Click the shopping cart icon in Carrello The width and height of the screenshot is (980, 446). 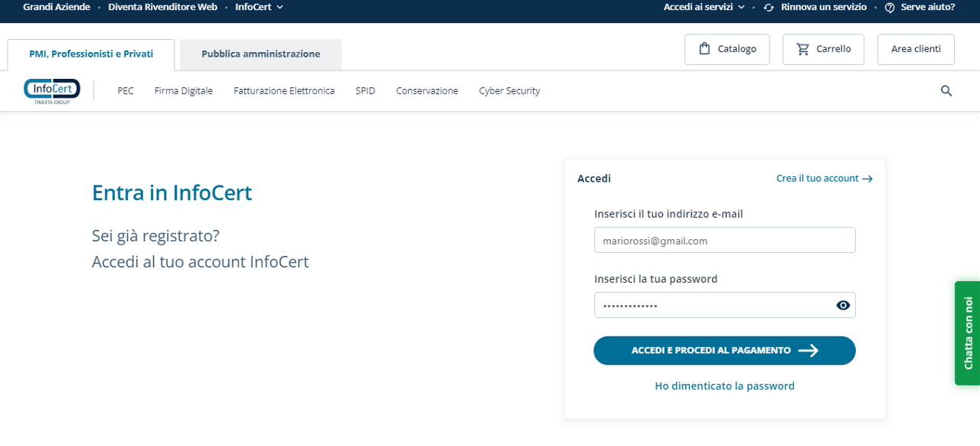[x=802, y=49]
